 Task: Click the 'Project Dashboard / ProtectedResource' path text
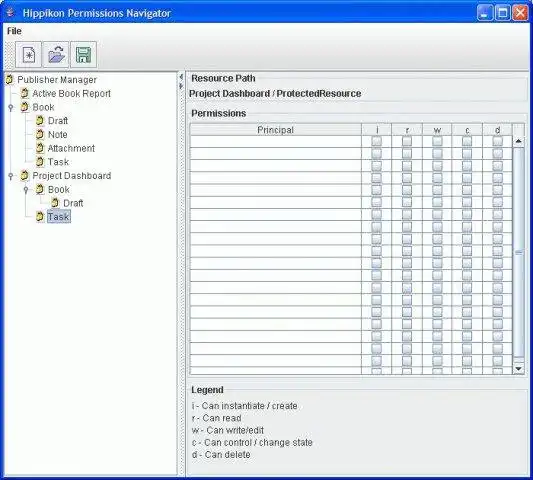[x=275, y=93]
